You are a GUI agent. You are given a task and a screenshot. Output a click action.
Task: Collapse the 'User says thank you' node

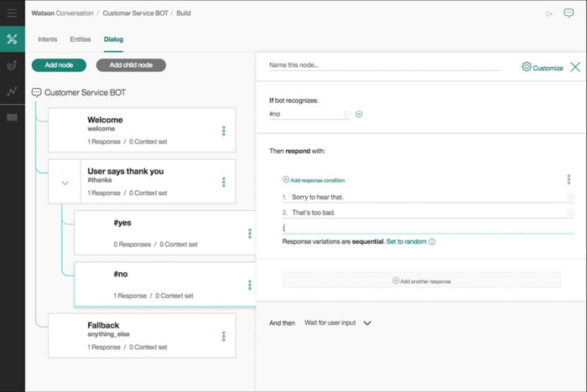65,182
